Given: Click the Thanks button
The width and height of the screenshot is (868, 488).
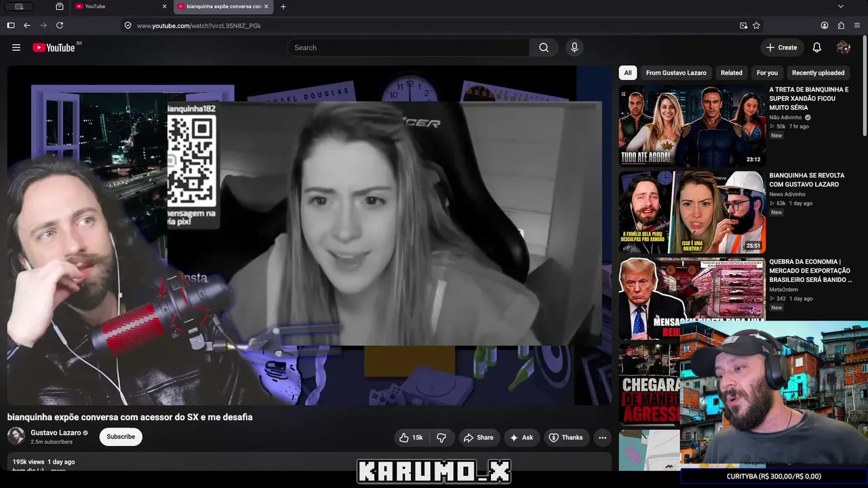Looking at the screenshot, I should (x=566, y=438).
